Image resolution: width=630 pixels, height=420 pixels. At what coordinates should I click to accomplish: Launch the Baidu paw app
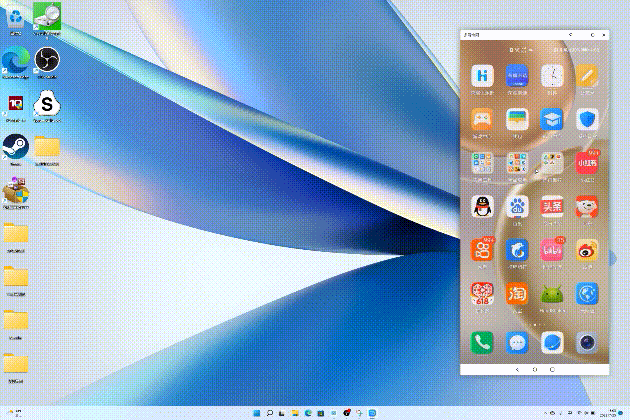pos(518,205)
